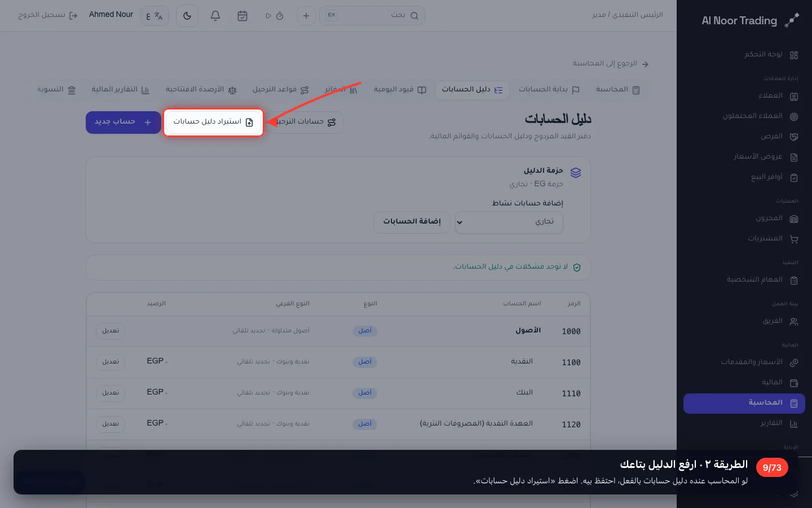
Task: Click the Al Noor Trading logo
Action: pos(750,21)
